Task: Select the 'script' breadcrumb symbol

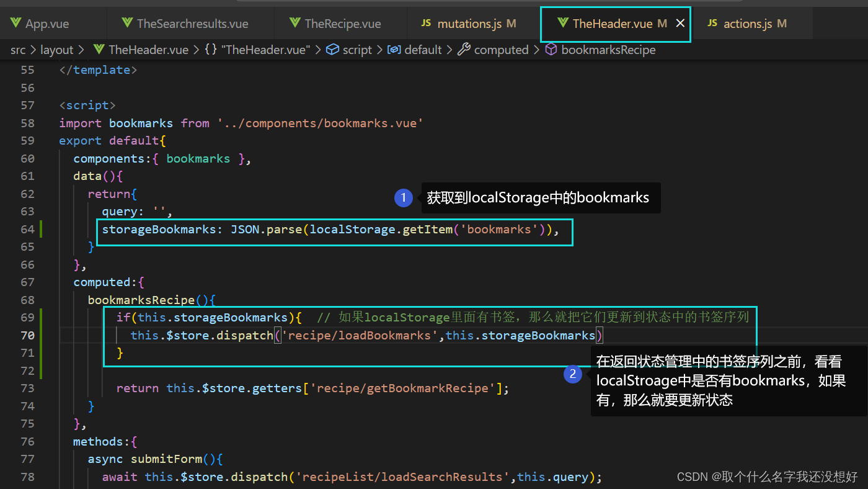Action: [357, 50]
